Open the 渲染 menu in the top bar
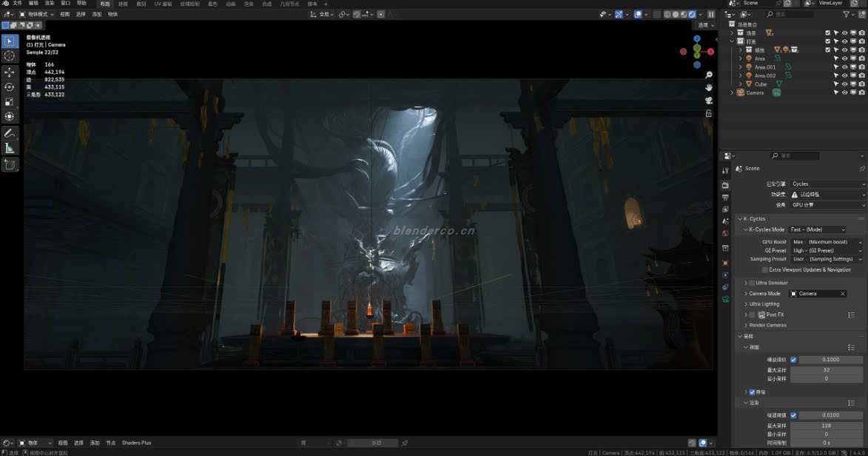The image size is (868, 456). [x=50, y=3]
